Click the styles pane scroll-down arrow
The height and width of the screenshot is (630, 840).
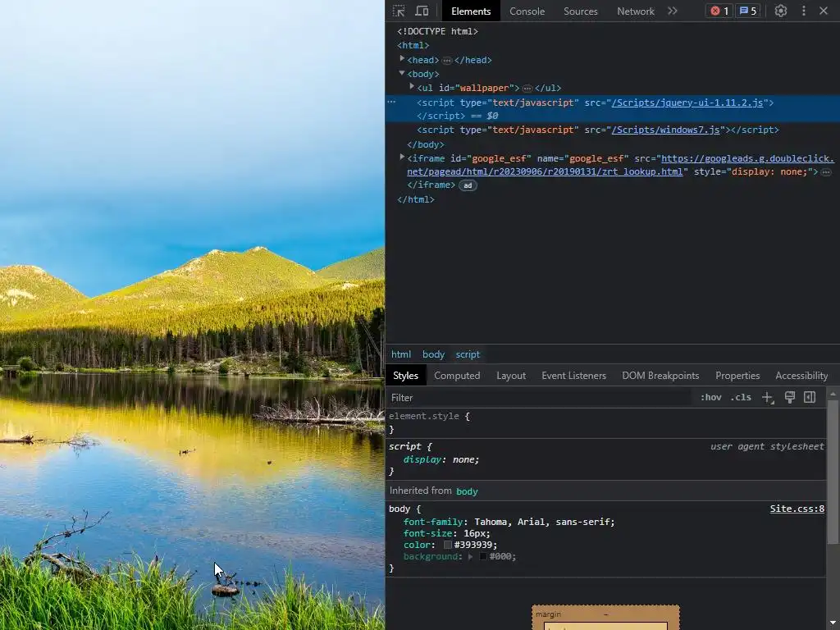(833, 624)
